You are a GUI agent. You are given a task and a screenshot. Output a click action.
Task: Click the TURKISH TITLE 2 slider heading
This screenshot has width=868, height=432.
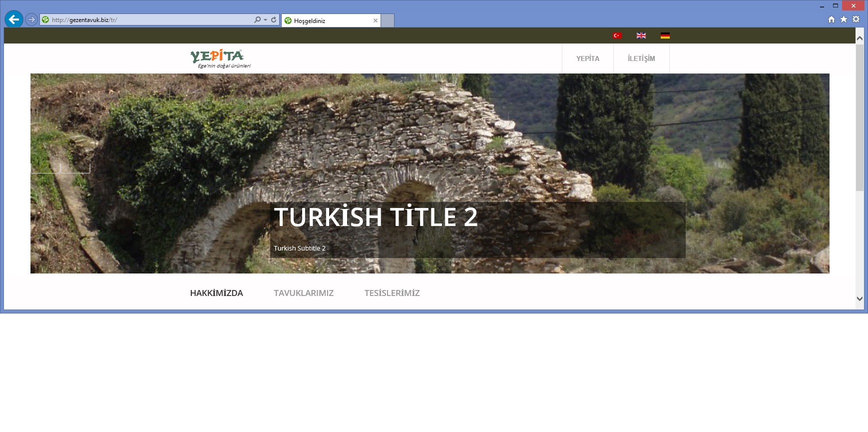pyautogui.click(x=376, y=217)
